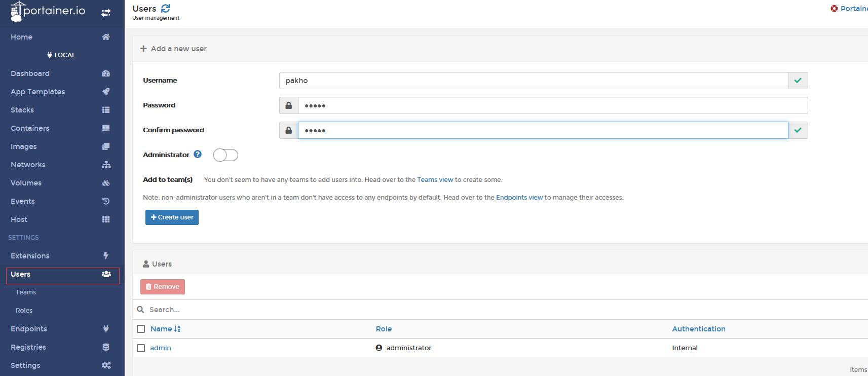Refresh the Users page with the reload icon
This screenshot has width=868, height=376.
(166, 9)
